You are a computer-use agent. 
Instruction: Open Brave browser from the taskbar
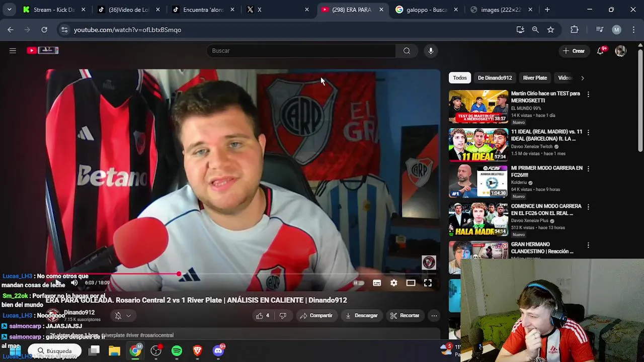[197, 351]
